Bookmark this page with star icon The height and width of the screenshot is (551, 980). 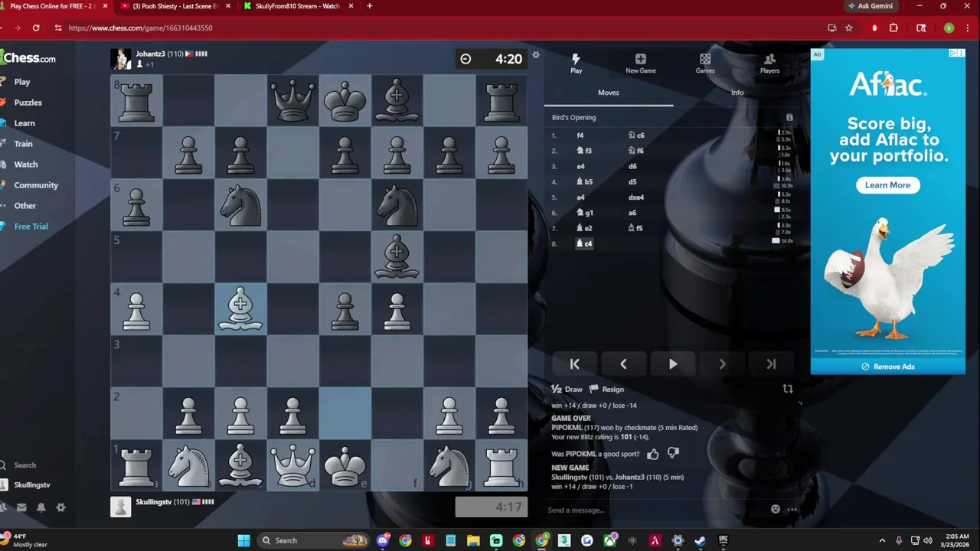coord(849,28)
